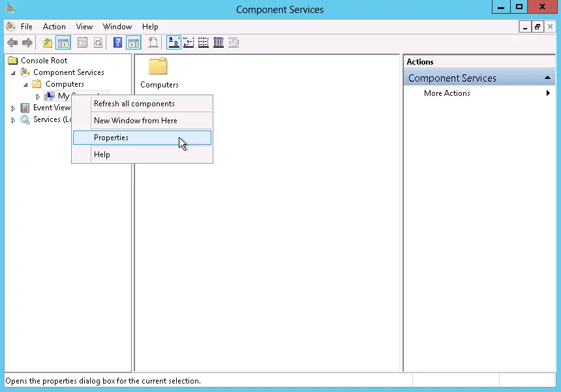Image resolution: width=561 pixels, height=392 pixels.
Task: Toggle Show/Hide Action Pane toolbar button
Action: click(134, 43)
